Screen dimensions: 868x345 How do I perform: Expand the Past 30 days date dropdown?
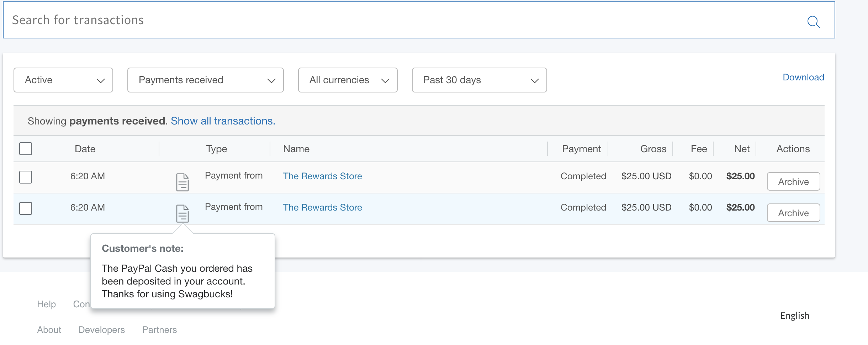[x=479, y=80]
